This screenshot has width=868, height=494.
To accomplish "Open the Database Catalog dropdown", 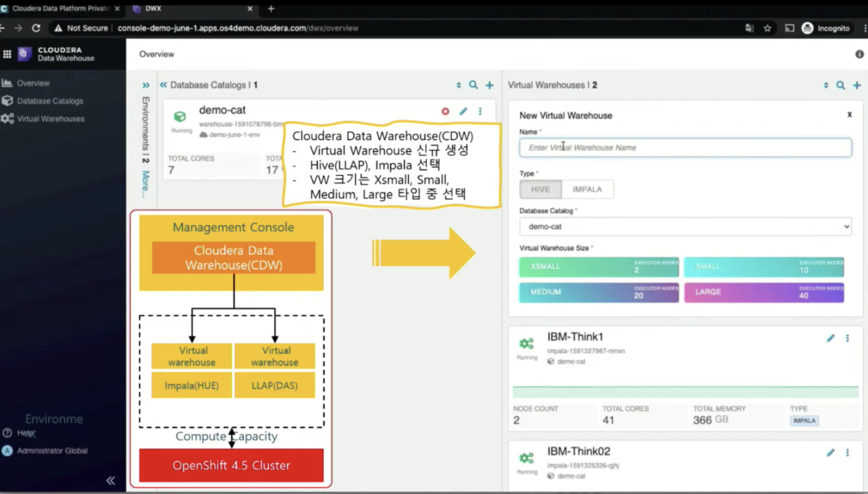I will point(685,226).
